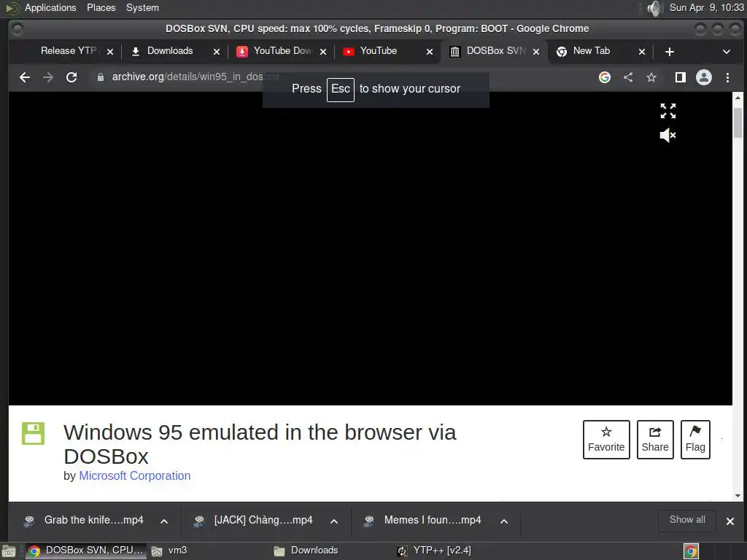This screenshot has height=560, width=747.
Task: Click the show desktop icon in taskbar
Action: click(9, 551)
